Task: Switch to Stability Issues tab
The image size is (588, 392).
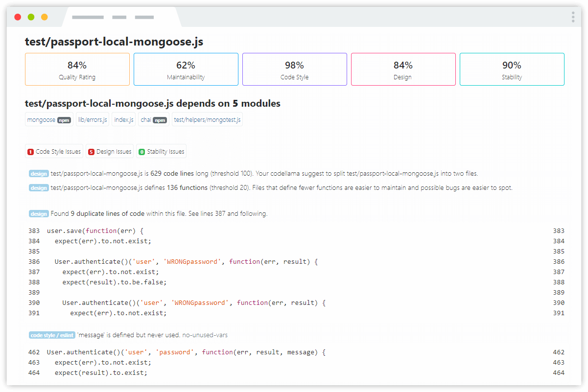Action: click(161, 152)
